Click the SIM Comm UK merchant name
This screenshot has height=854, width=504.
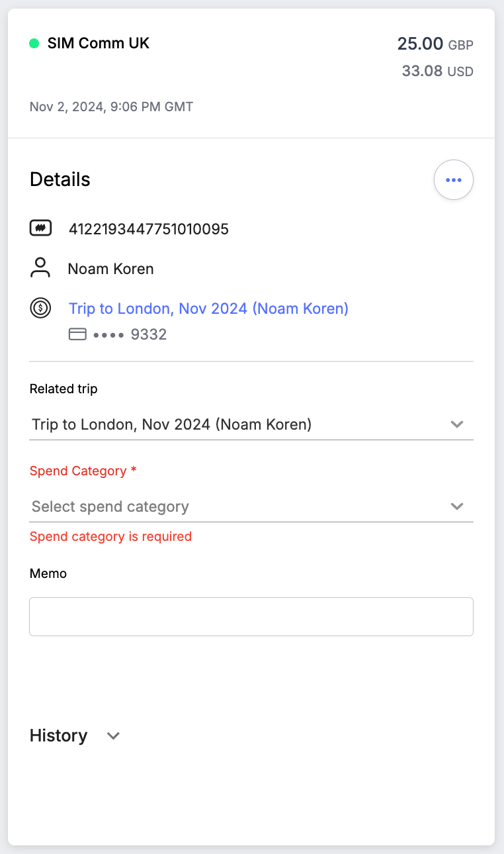pos(99,44)
